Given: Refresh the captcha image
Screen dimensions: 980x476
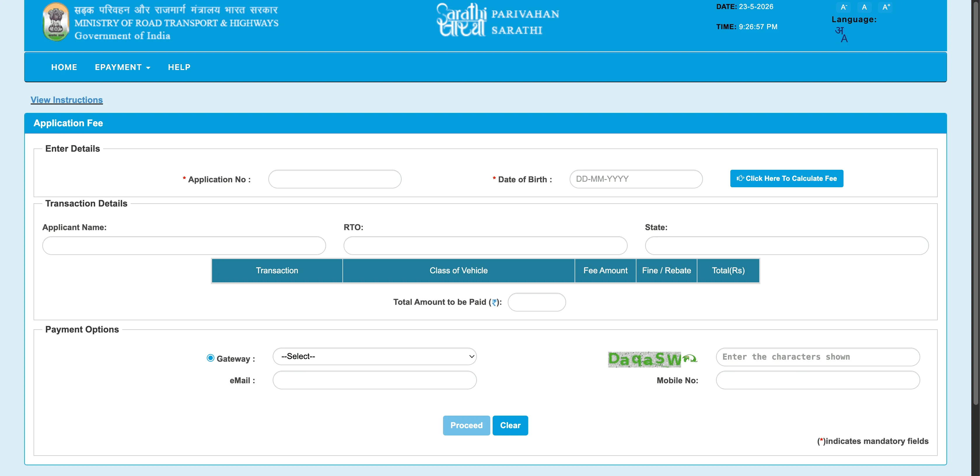Looking at the screenshot, I should [x=690, y=358].
